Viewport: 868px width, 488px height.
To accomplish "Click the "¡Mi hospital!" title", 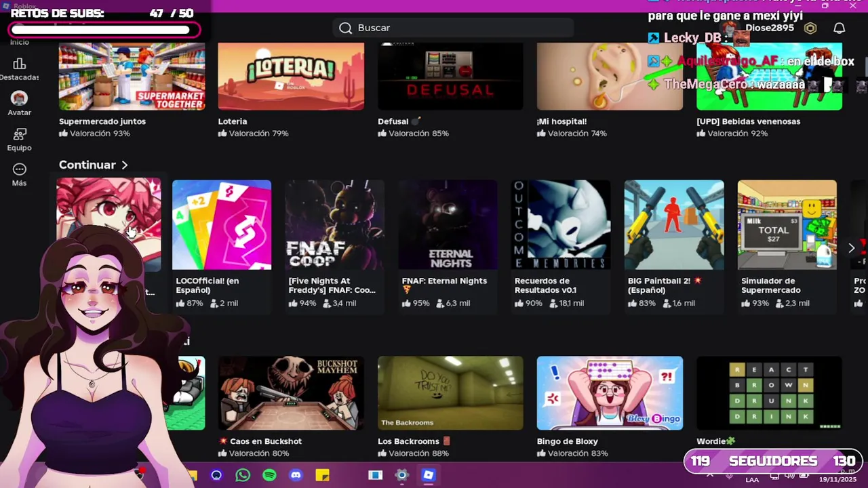I will point(561,121).
